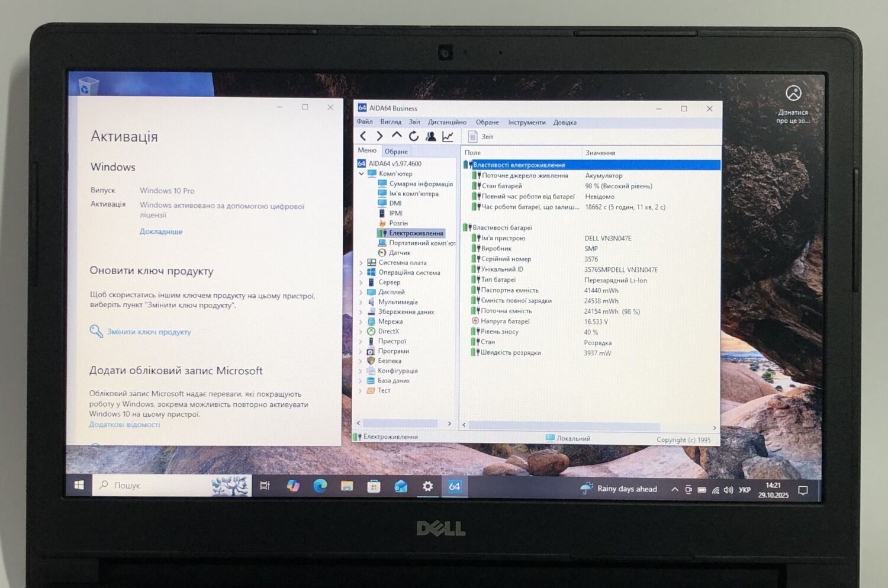Expand the Системна плата tree node
This screenshot has width=888, height=588.
click(361, 263)
